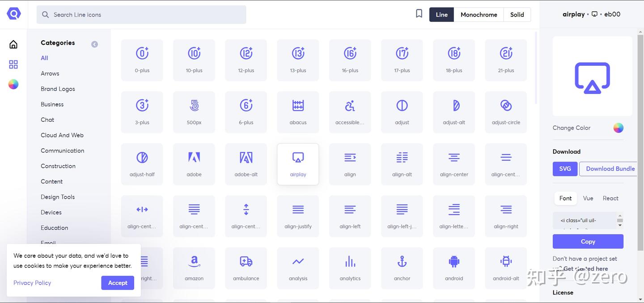Filter by Cloud And Web category
The height and width of the screenshot is (303, 644).
[62, 135]
